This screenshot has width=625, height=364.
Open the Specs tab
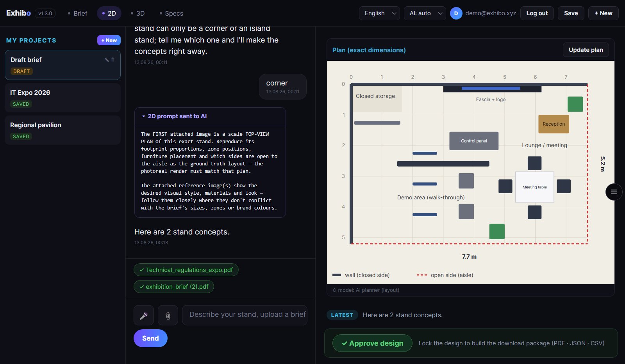pos(171,13)
